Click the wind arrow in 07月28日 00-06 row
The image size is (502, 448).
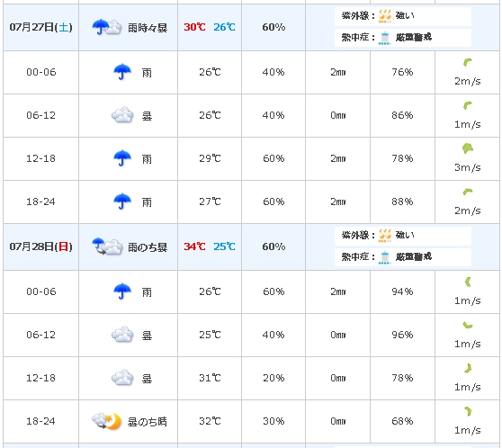[468, 282]
